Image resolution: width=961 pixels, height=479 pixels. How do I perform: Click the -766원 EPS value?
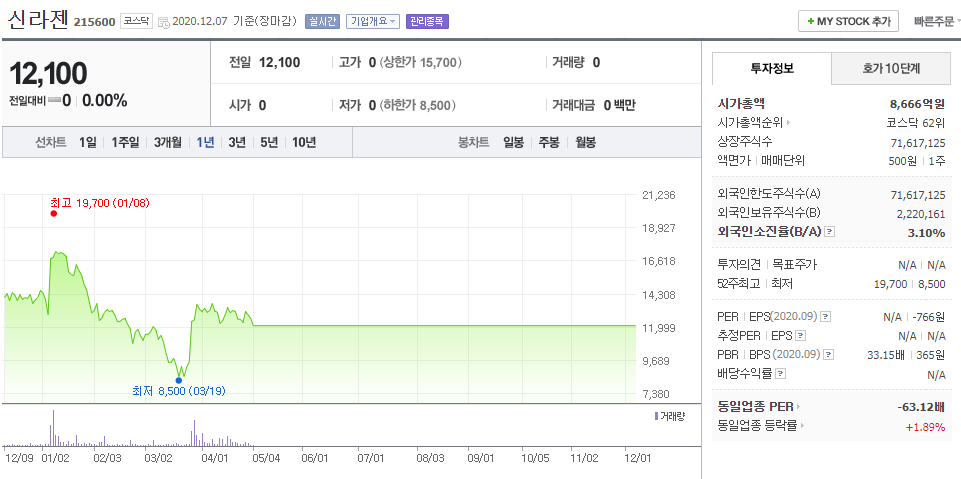tap(928, 317)
